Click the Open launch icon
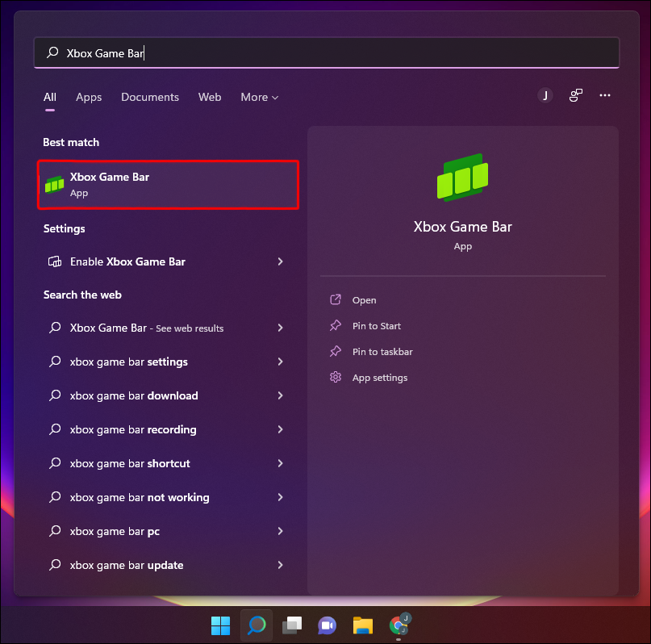The image size is (651, 644). pyautogui.click(x=336, y=299)
